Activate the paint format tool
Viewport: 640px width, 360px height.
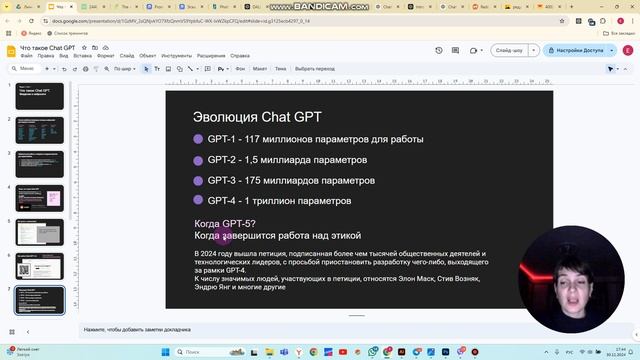[96, 69]
